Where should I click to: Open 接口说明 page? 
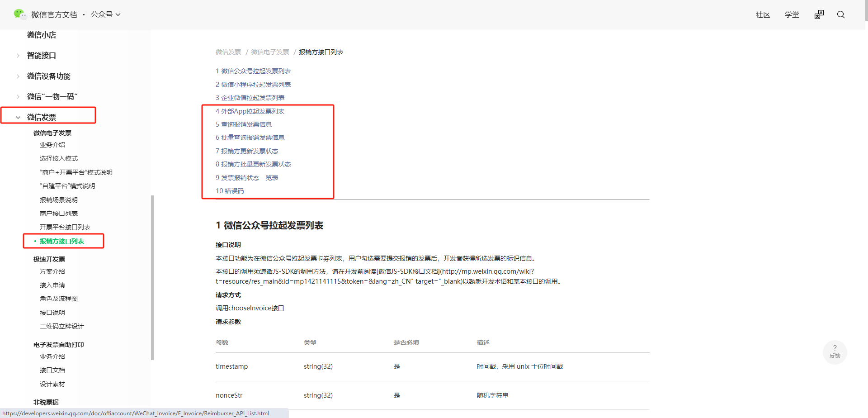[52, 313]
